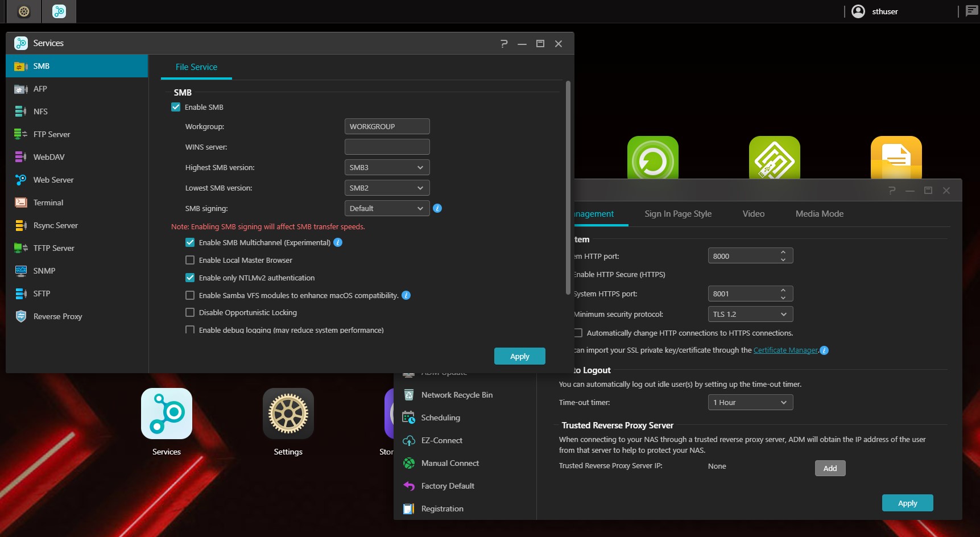Enable Local Master Browser checkbox
This screenshot has height=537, width=980.
click(x=190, y=260)
